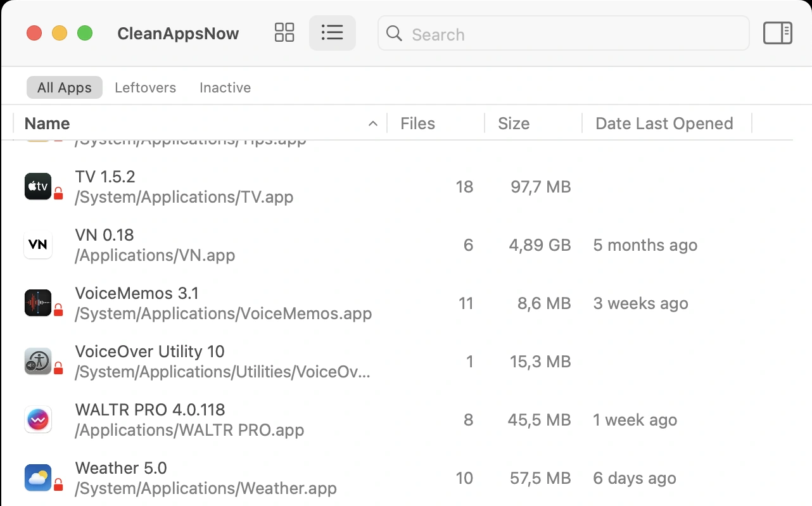
Task: Click red lock badge on TV
Action: 58,194
